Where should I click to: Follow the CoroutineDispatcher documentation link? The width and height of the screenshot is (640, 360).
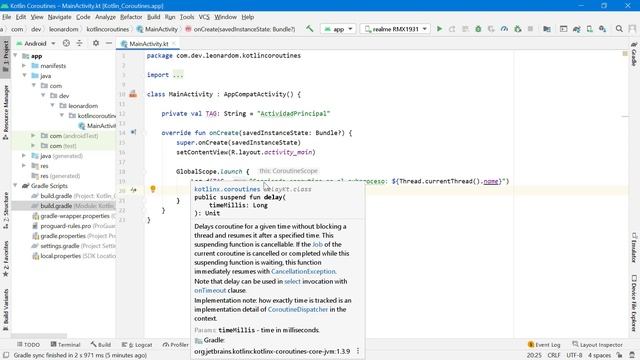[298, 309]
